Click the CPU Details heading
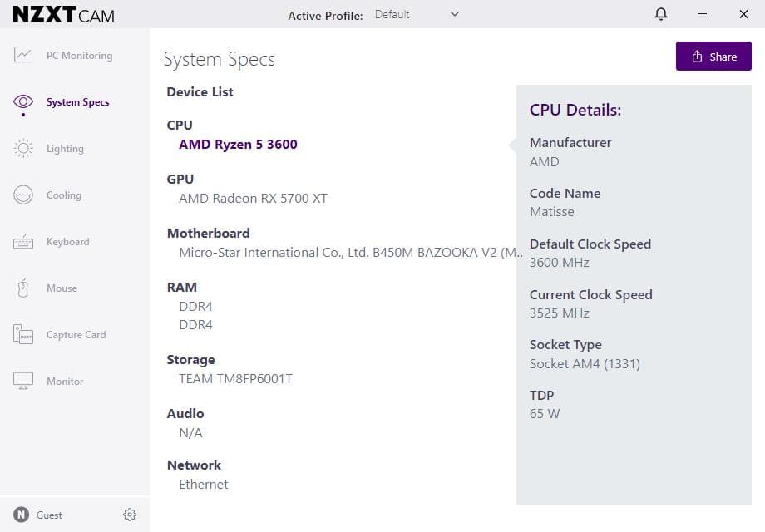 pyautogui.click(x=575, y=110)
